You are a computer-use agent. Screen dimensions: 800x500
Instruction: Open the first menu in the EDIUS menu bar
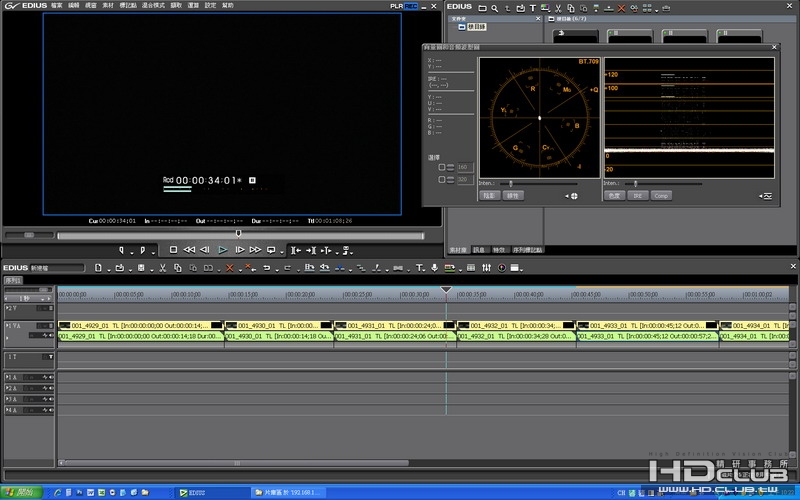(57, 6)
